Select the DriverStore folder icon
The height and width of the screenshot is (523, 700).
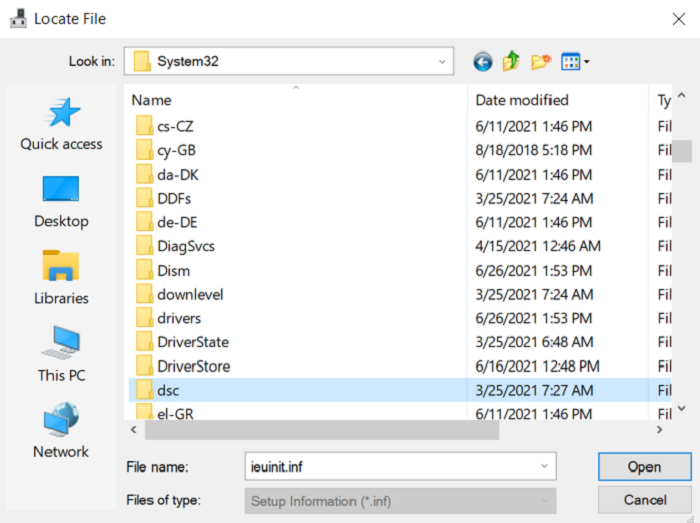(144, 366)
